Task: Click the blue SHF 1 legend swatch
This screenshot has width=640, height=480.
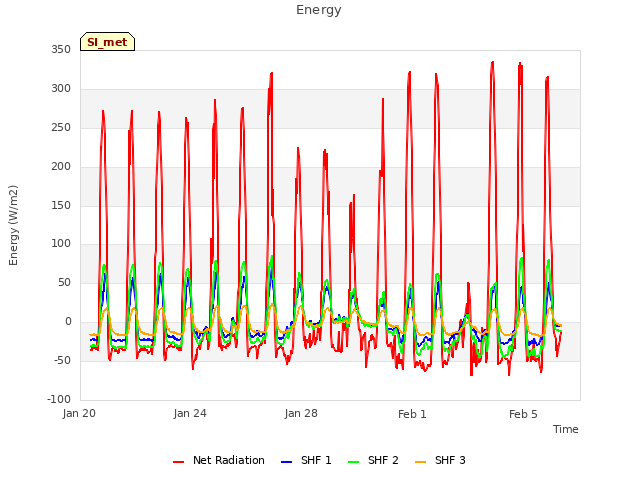Action: (287, 462)
